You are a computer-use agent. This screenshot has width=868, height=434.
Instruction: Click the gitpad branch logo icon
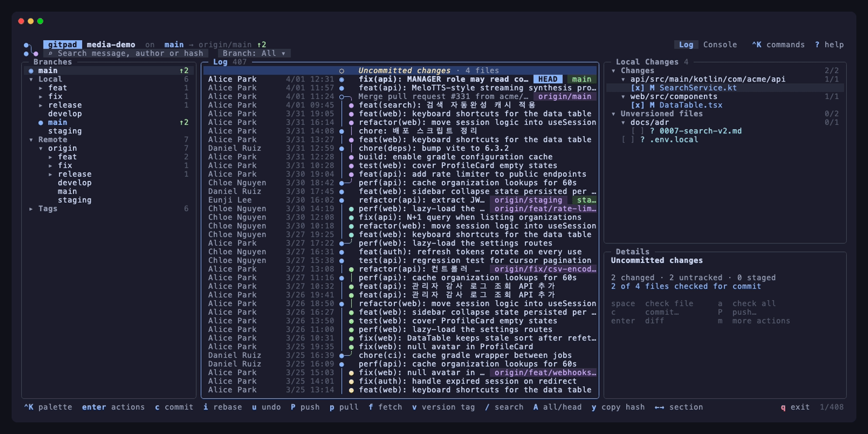tap(31, 49)
